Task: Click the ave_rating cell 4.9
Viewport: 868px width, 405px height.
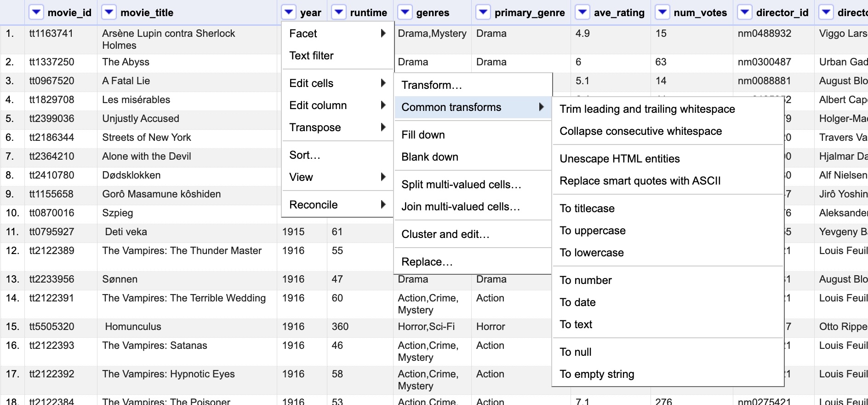Action: click(582, 34)
